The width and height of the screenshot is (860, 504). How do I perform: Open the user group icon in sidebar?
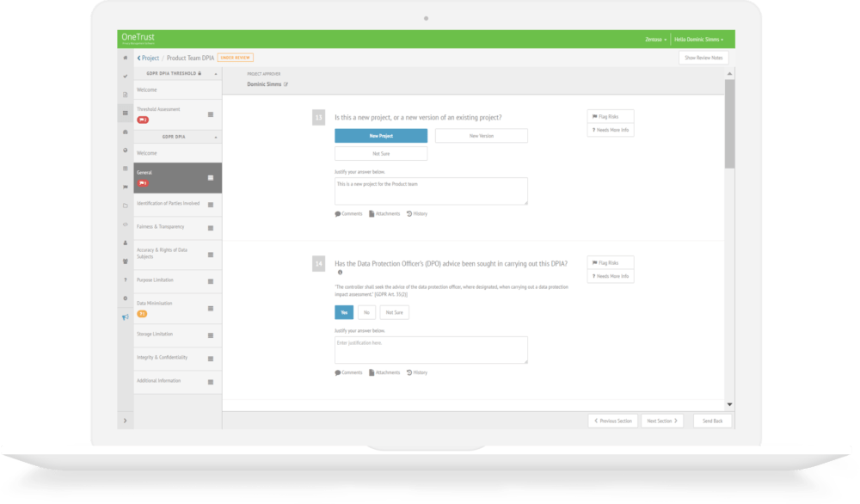[x=125, y=261]
